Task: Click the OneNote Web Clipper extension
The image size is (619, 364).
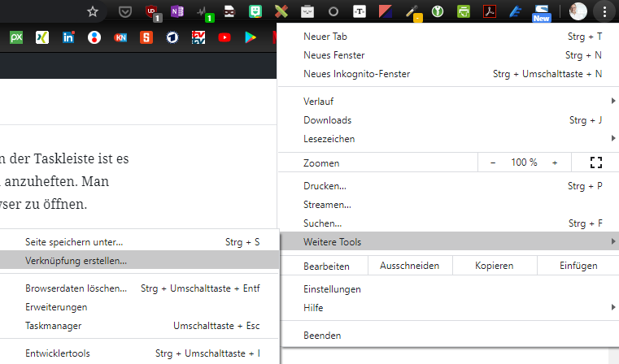Action: (x=177, y=11)
